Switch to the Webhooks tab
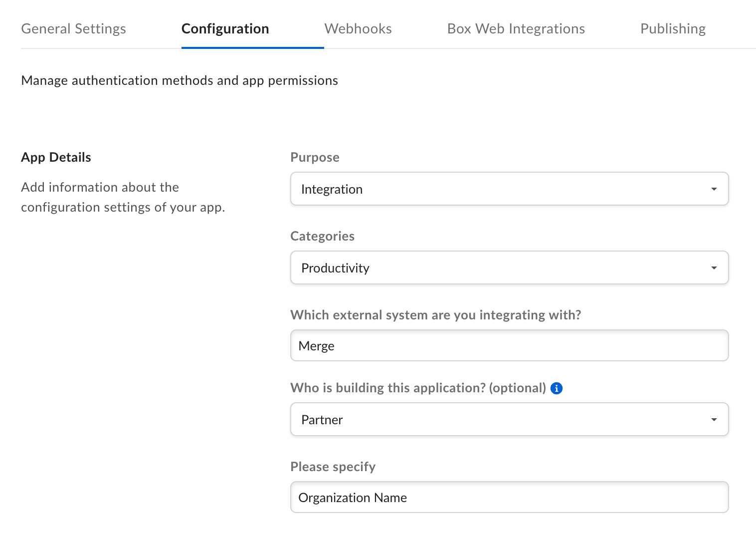Screen dimensions: 756x544 pyautogui.click(x=358, y=29)
